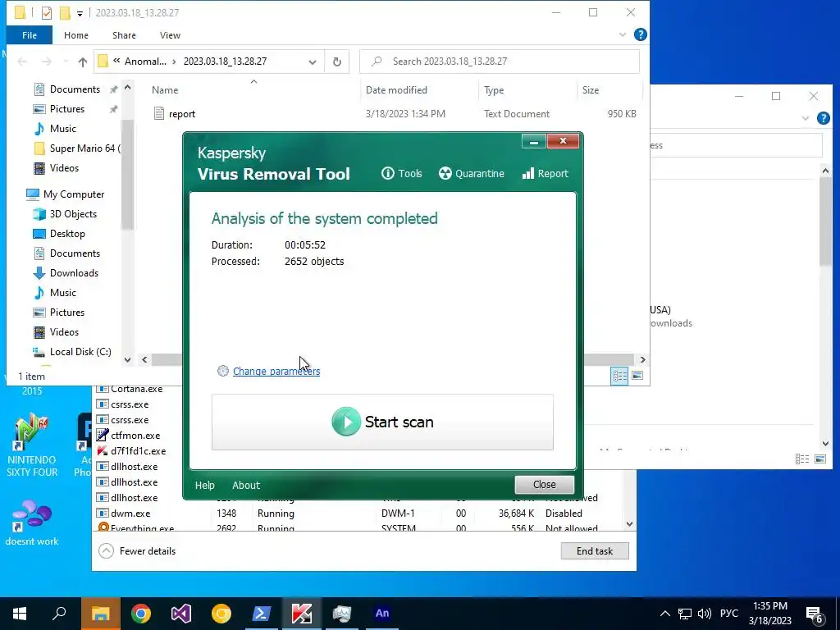840x630 pixels.
Task: Show hidden system tray icons
Action: [664, 614]
